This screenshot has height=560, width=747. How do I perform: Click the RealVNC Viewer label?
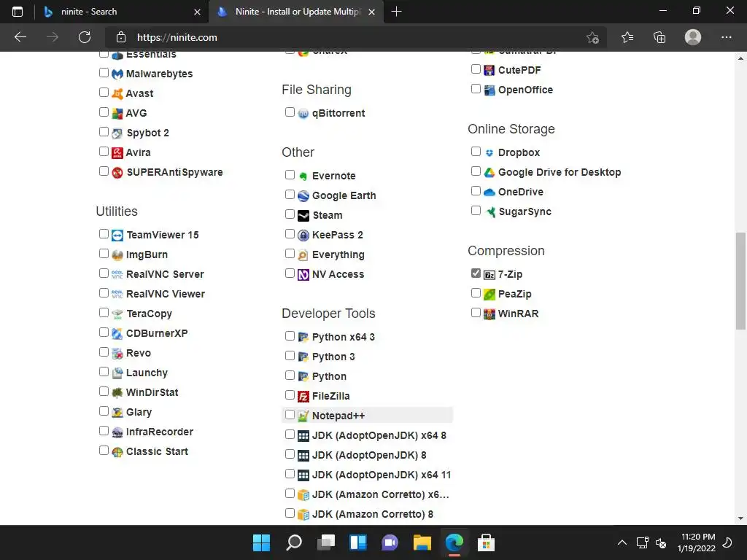(166, 295)
